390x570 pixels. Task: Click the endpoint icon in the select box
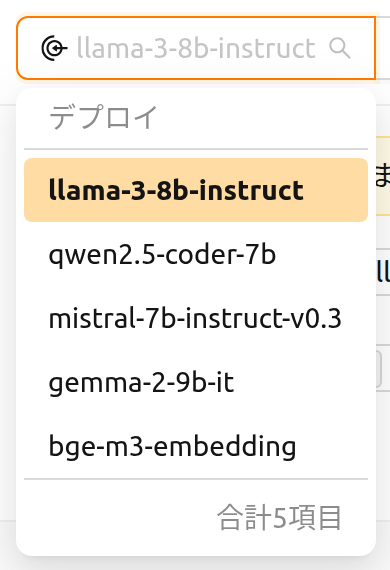pyautogui.click(x=54, y=48)
